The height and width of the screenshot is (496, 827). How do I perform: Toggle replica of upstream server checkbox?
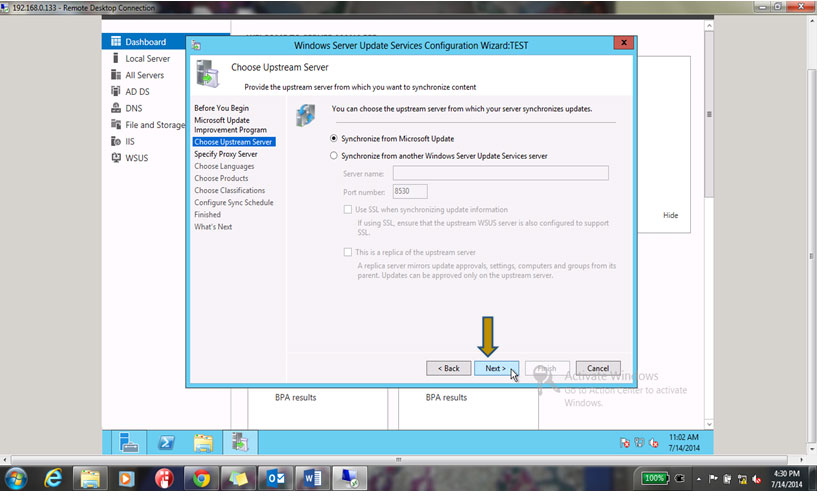coord(348,252)
